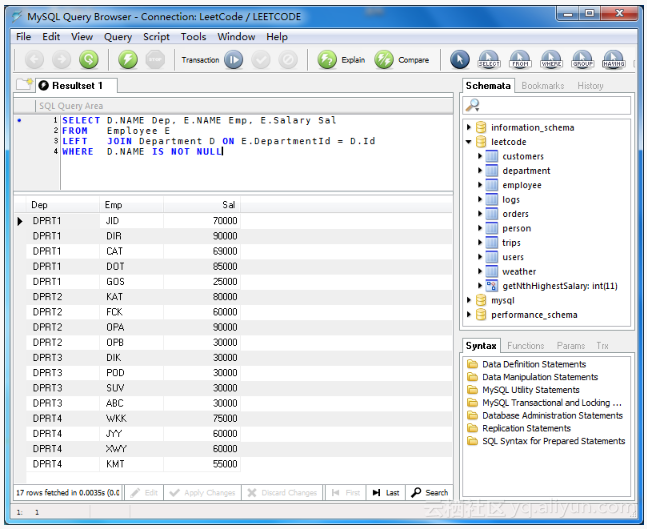Open the Tools menu
Viewport: 647px width, 529px height.
click(194, 37)
